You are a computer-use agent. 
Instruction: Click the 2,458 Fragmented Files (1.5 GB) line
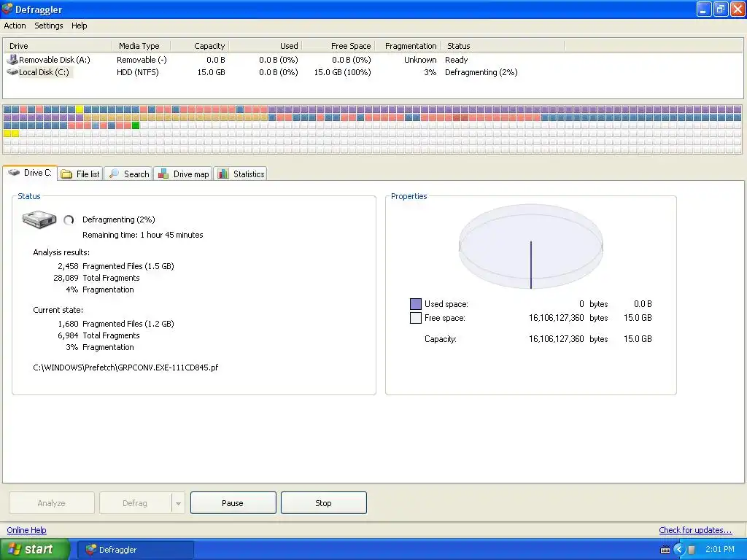tap(116, 266)
